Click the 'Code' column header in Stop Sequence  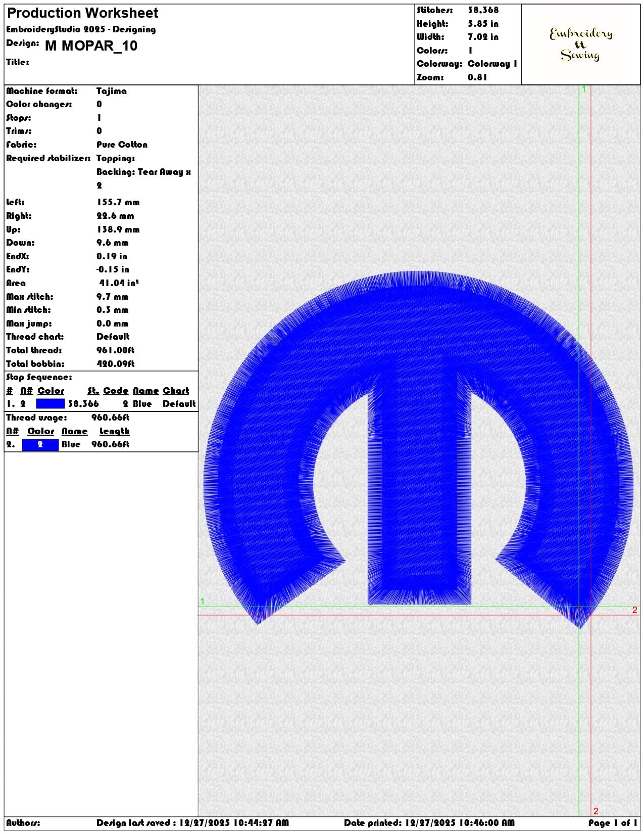click(x=116, y=391)
